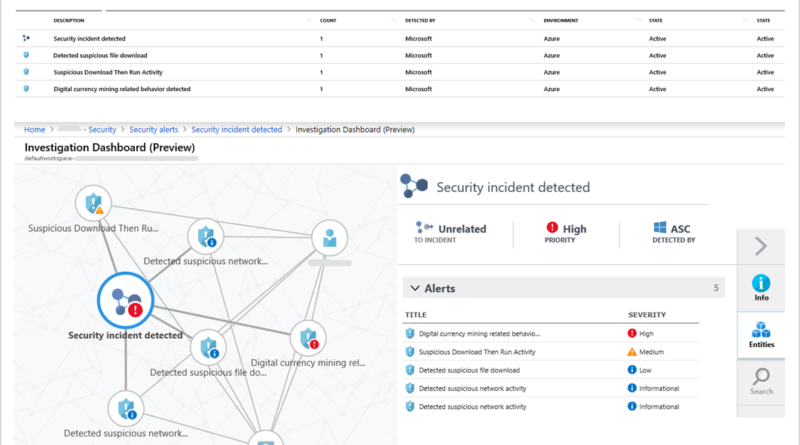The height and width of the screenshot is (445, 800).
Task: Open first Detected suspicious network activity alert
Action: coord(472,389)
